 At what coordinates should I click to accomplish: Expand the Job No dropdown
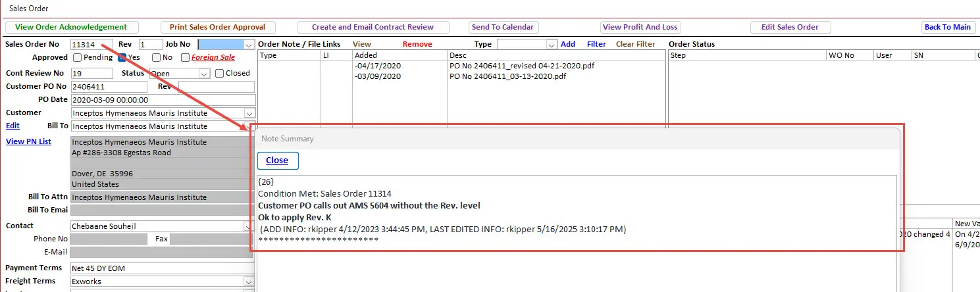tap(248, 45)
